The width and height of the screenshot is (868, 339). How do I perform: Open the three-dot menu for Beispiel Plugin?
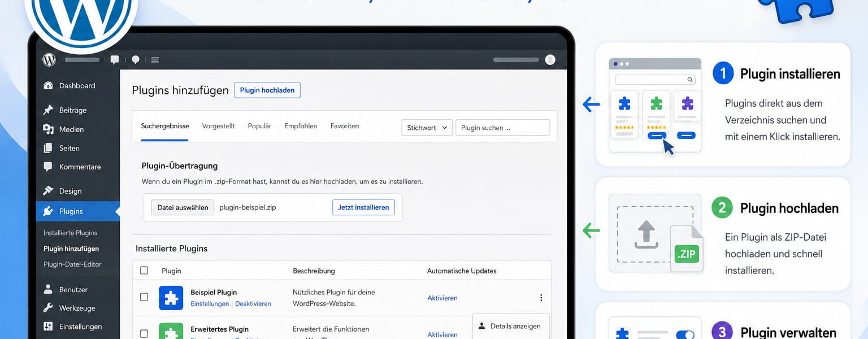coord(541,298)
